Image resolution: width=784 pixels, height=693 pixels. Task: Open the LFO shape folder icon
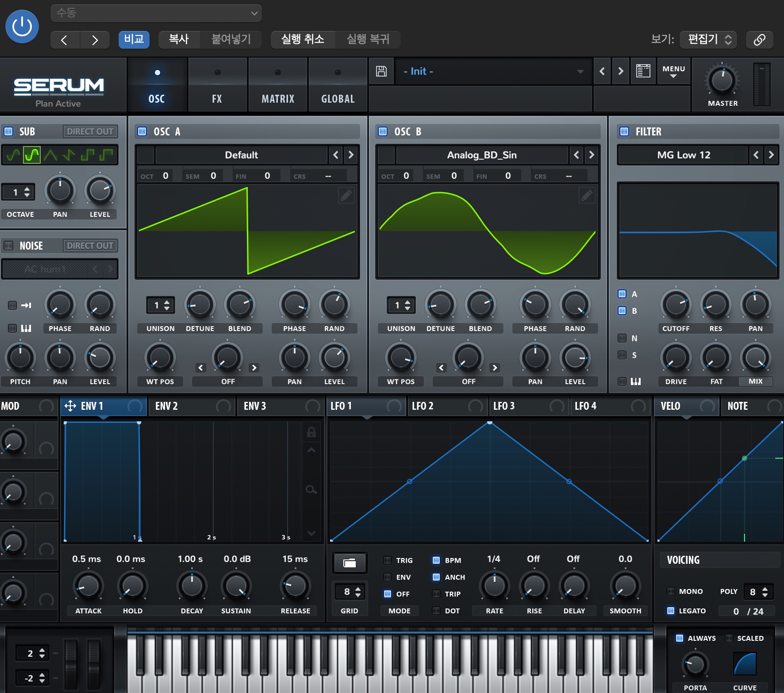pyautogui.click(x=350, y=563)
